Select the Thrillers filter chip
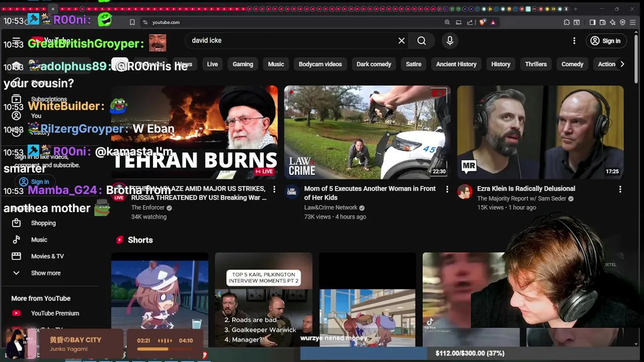This screenshot has height=362, width=644. (536, 64)
